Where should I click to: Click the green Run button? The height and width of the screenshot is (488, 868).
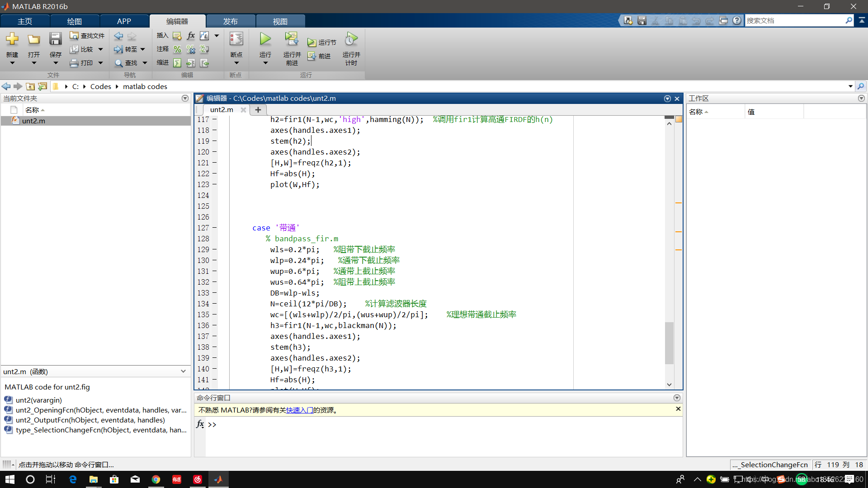(x=265, y=39)
